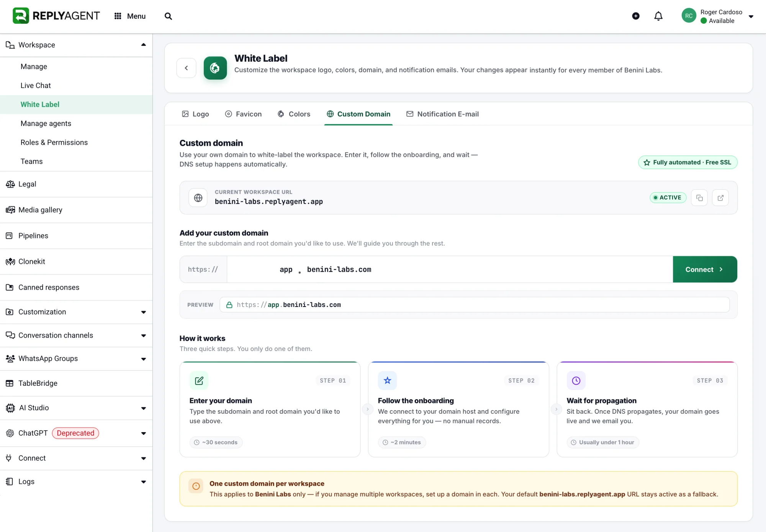
Task: Copy the current workspace URL
Action: click(699, 198)
